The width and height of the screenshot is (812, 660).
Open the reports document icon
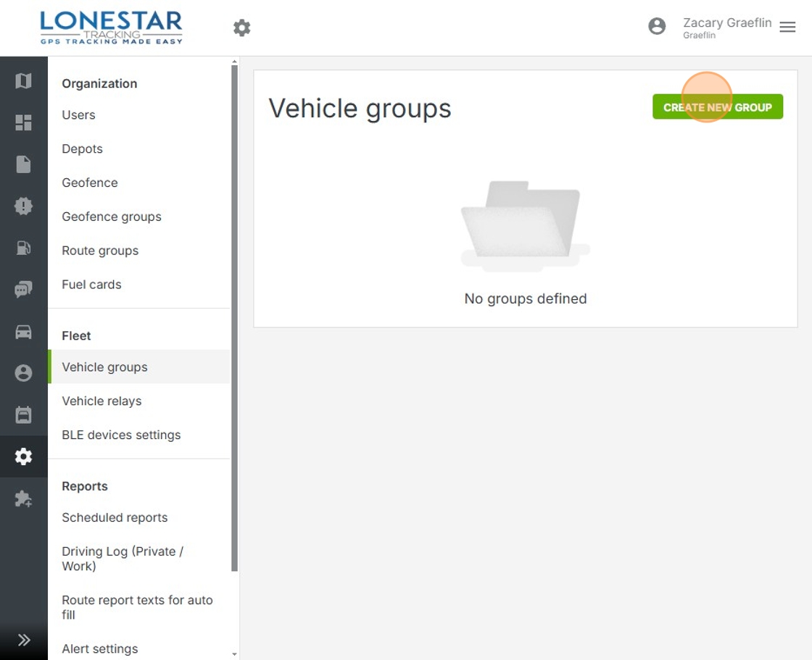[x=23, y=164]
